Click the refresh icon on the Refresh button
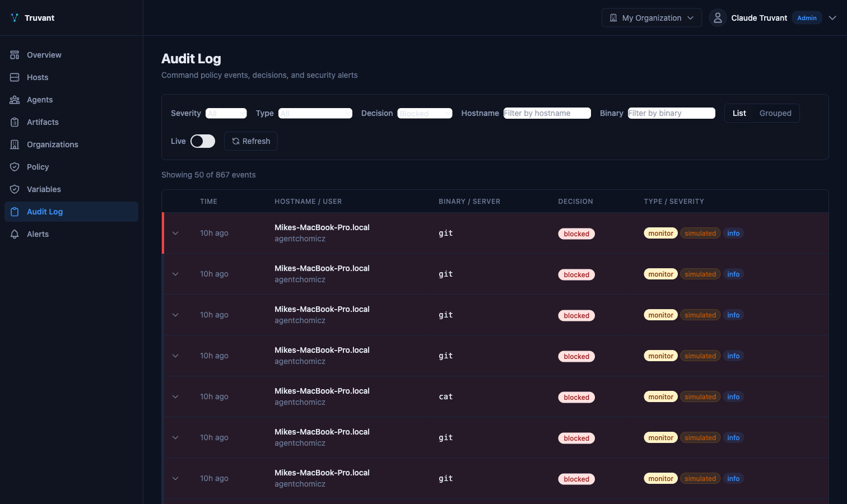 [x=235, y=141]
